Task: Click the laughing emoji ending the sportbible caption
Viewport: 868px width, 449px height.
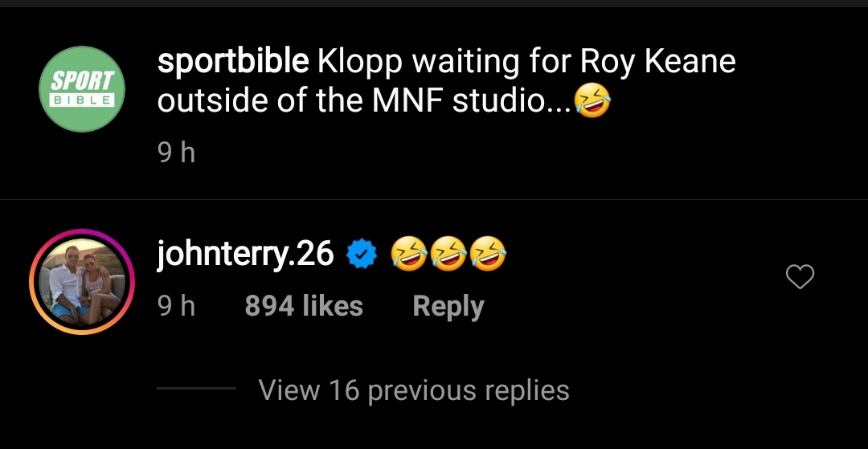Action: tap(593, 102)
